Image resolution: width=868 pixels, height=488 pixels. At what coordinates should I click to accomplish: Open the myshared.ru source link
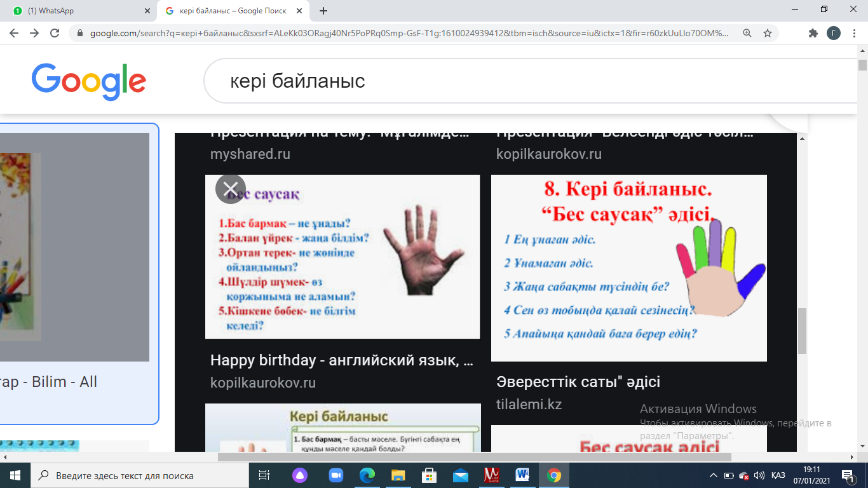252,154
